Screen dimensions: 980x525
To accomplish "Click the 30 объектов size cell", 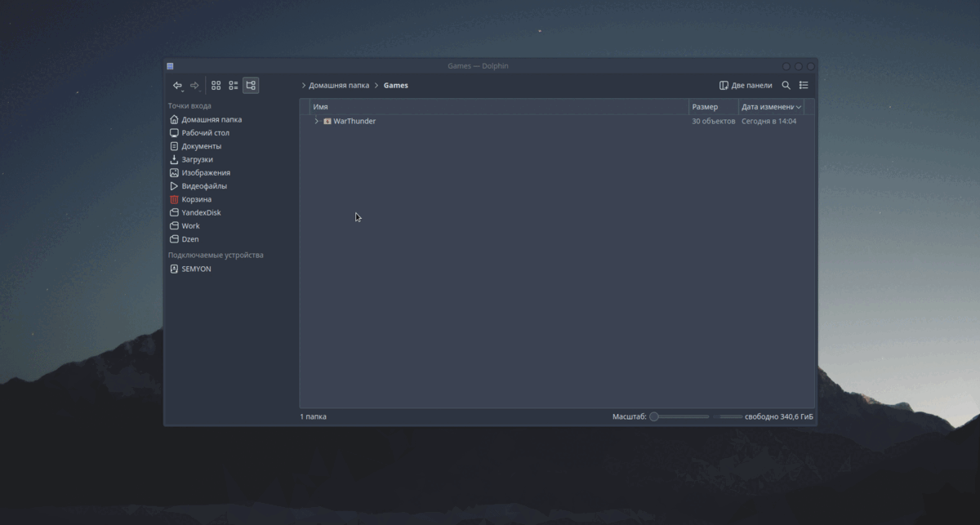I will pos(714,121).
